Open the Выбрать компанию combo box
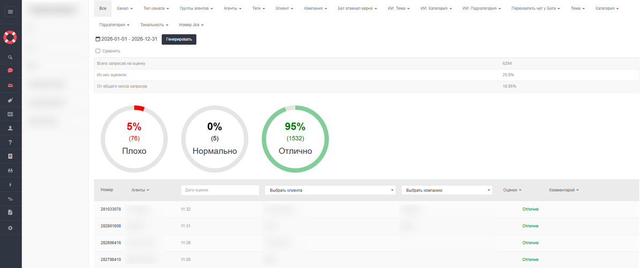The image size is (644, 268). click(x=447, y=190)
